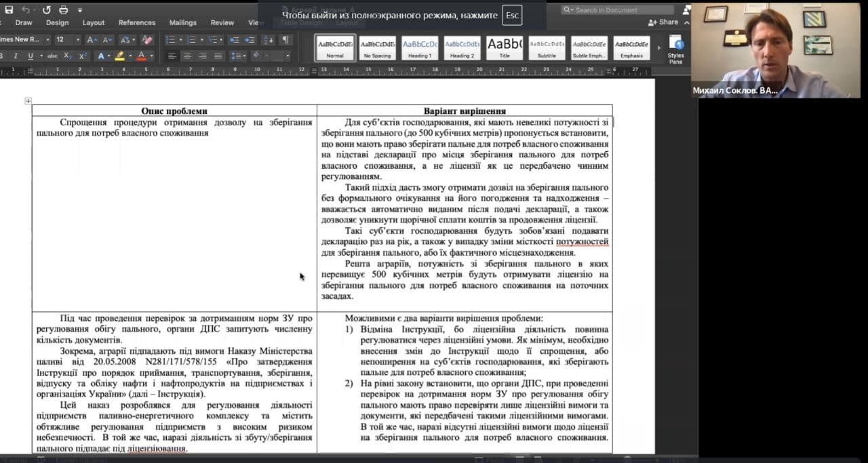This screenshot has width=868, height=463.
Task: Decrease the paragraph indent
Action: (234, 39)
